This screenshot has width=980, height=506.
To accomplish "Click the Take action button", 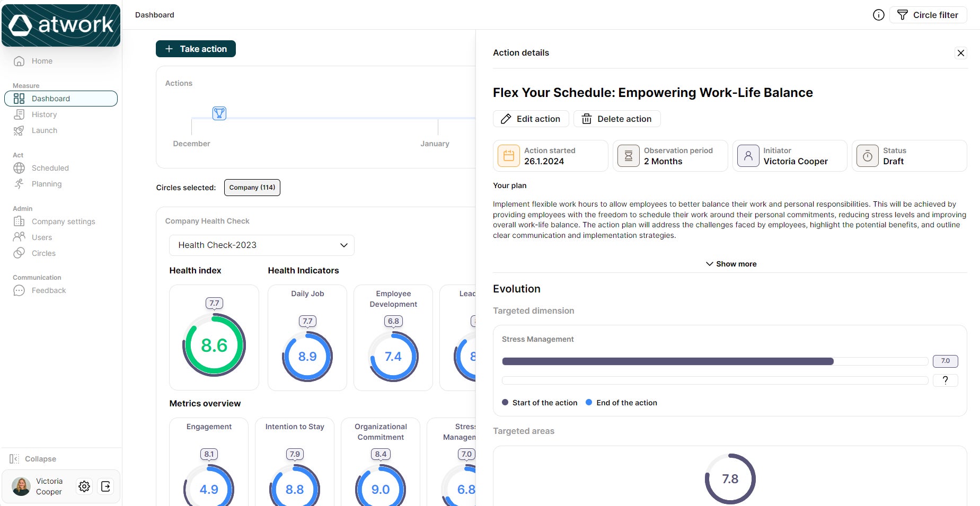I will tap(196, 48).
